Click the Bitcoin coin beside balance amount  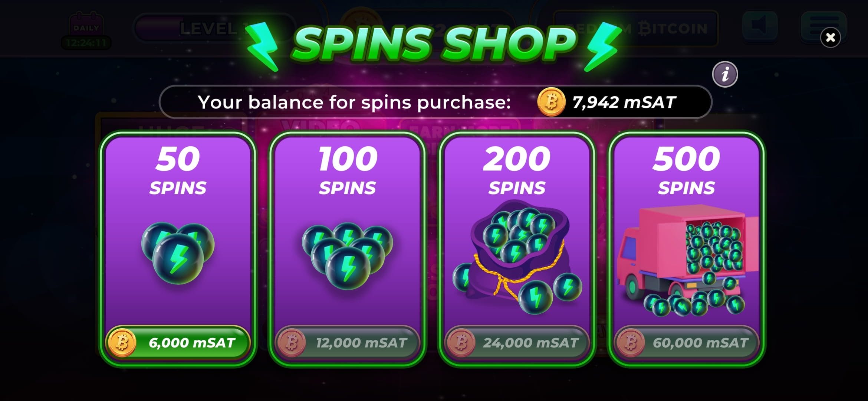[x=551, y=102]
